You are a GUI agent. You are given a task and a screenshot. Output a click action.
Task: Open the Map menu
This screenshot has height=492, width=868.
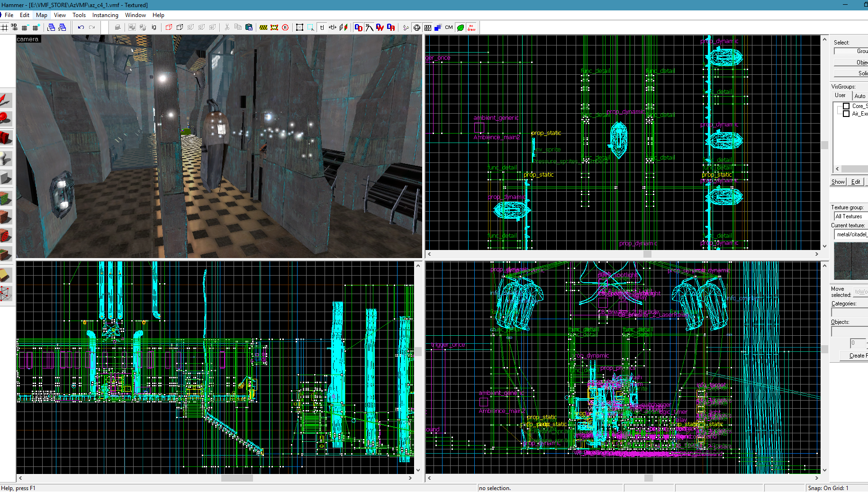click(42, 15)
